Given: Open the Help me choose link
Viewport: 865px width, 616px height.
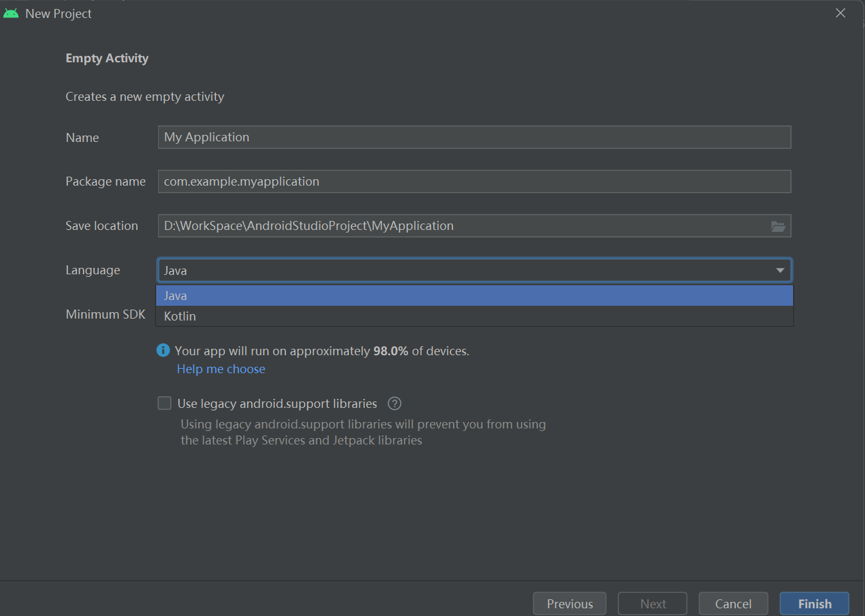Looking at the screenshot, I should pos(221,369).
